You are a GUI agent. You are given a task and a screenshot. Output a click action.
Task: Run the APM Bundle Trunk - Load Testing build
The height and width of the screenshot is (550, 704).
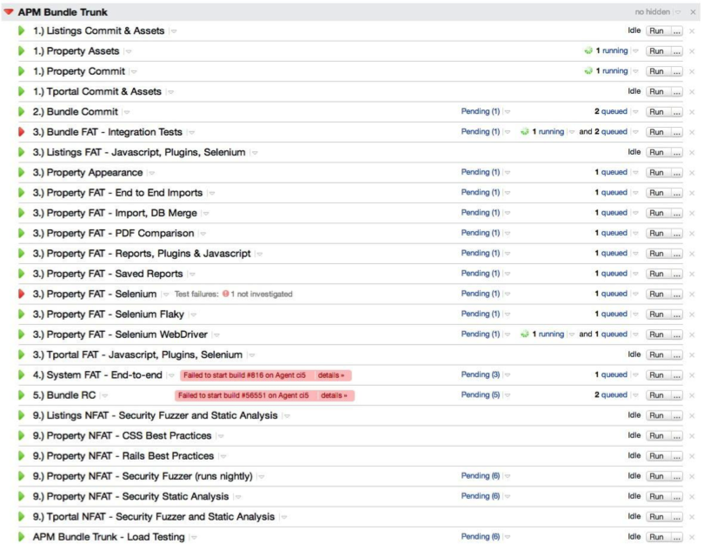point(656,537)
